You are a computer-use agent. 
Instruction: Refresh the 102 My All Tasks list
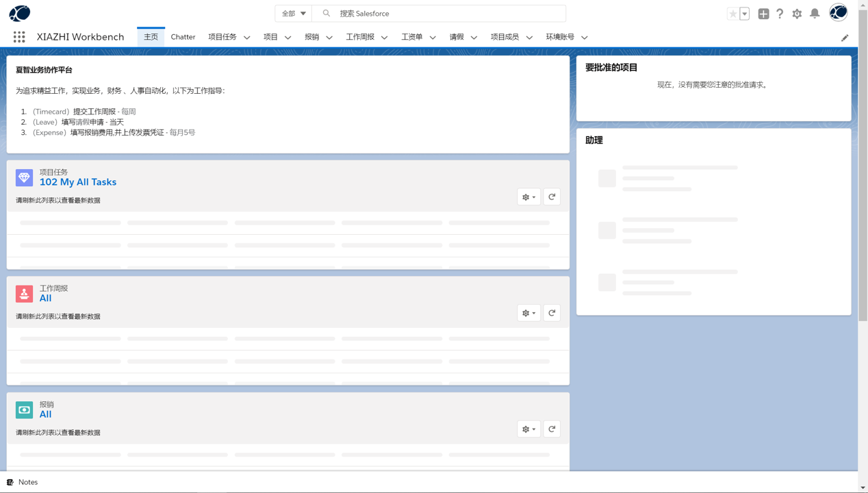coord(552,197)
